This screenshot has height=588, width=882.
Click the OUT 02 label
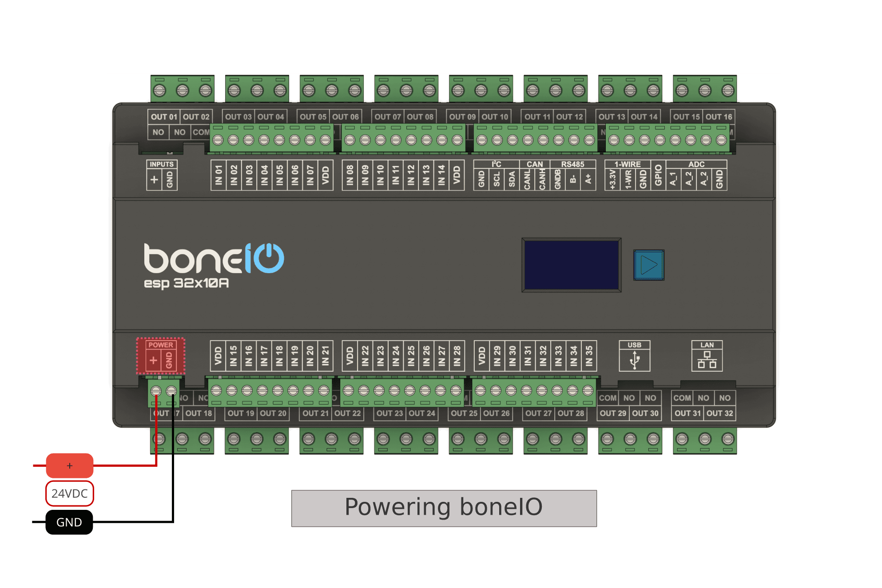196,117
